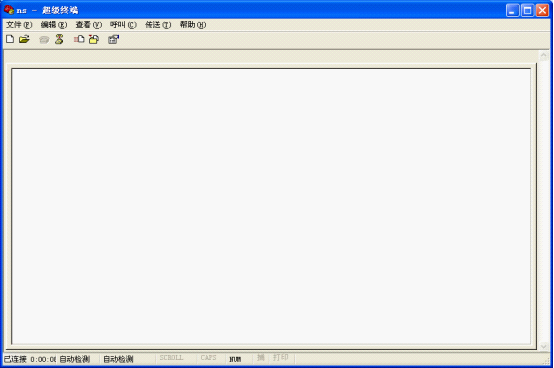Click the scroll up arrow of the vertical scrollbar
This screenshot has width=554, height=368.
(x=543, y=55)
